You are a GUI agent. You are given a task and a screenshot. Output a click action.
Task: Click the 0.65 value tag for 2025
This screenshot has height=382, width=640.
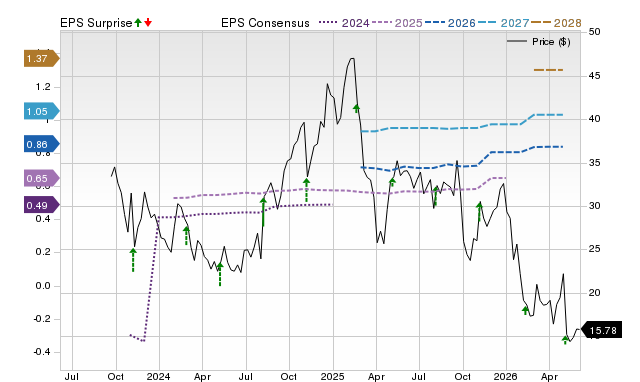(42, 178)
